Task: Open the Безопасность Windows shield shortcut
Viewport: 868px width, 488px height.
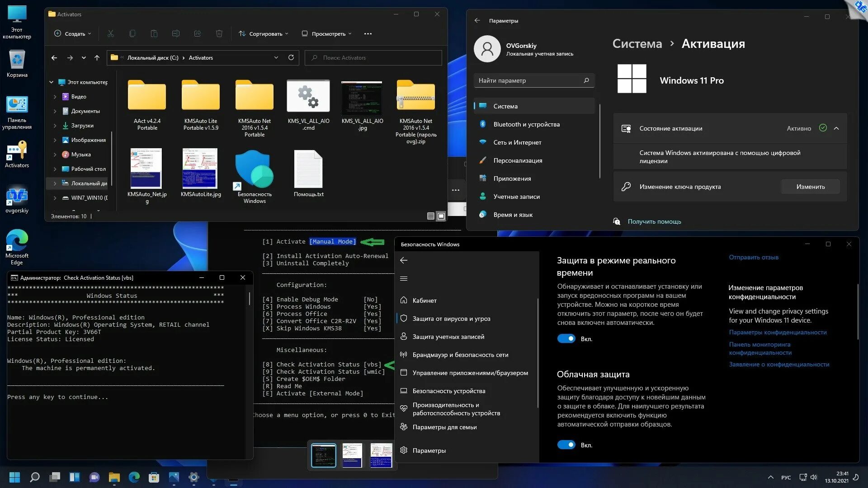Action: point(255,169)
